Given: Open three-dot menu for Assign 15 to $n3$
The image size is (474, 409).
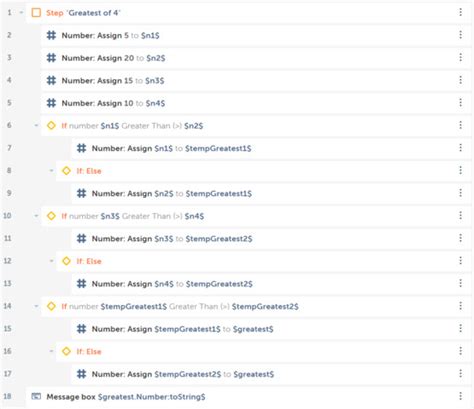Looking at the screenshot, I should click(x=460, y=80).
